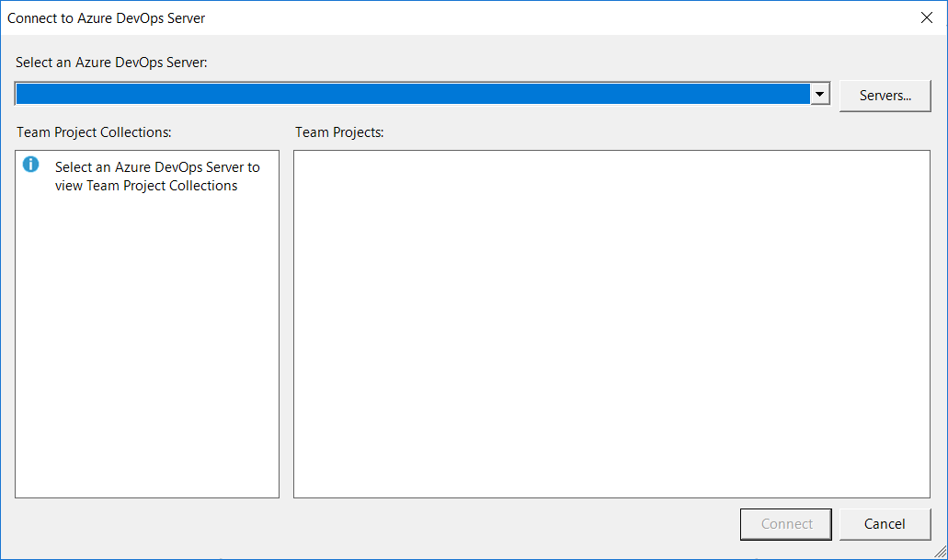The height and width of the screenshot is (560, 948).
Task: Close the Connect dialog with the X
Action: point(927,17)
